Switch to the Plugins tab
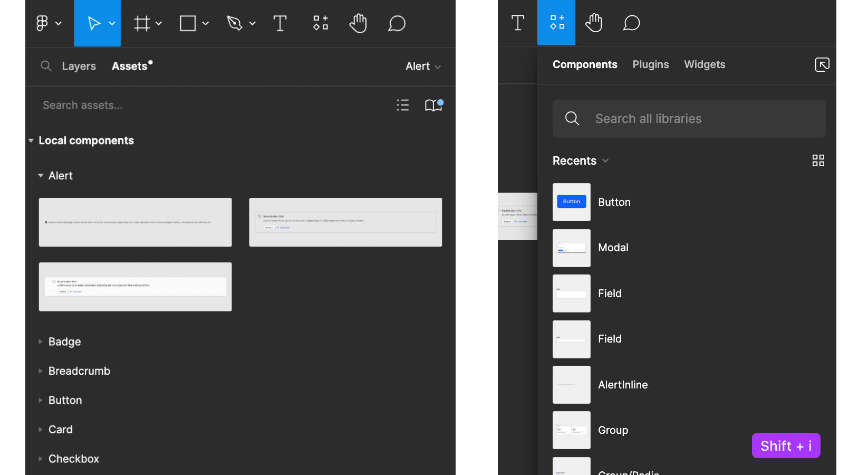The width and height of the screenshot is (868, 475). coord(651,64)
